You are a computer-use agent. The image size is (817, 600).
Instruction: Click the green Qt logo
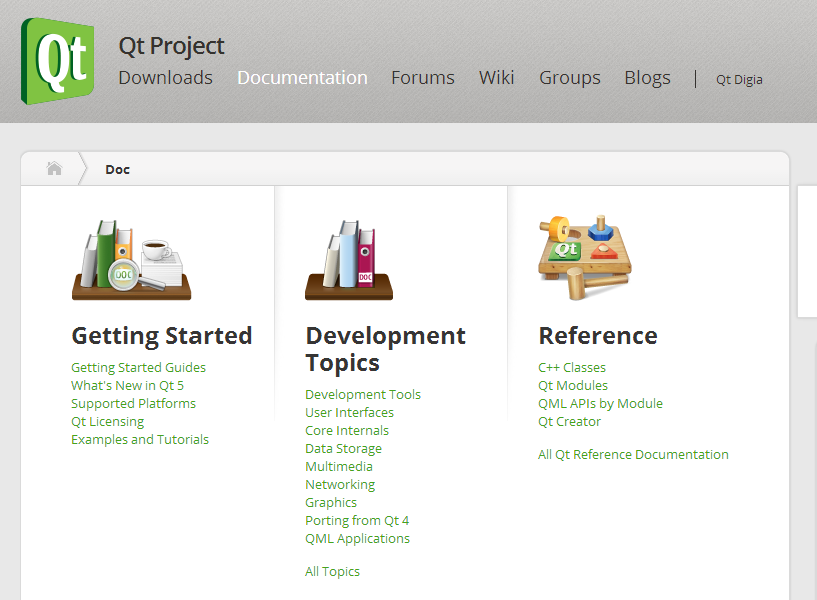[57, 61]
